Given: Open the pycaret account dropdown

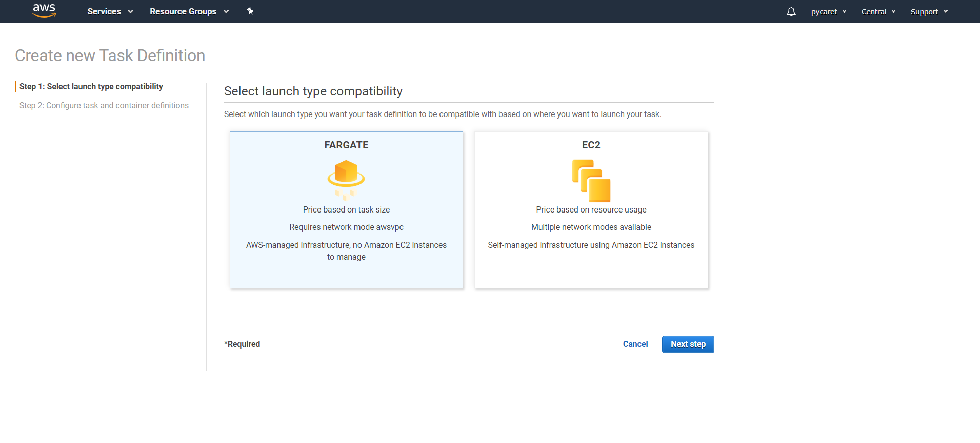Looking at the screenshot, I should click(828, 12).
